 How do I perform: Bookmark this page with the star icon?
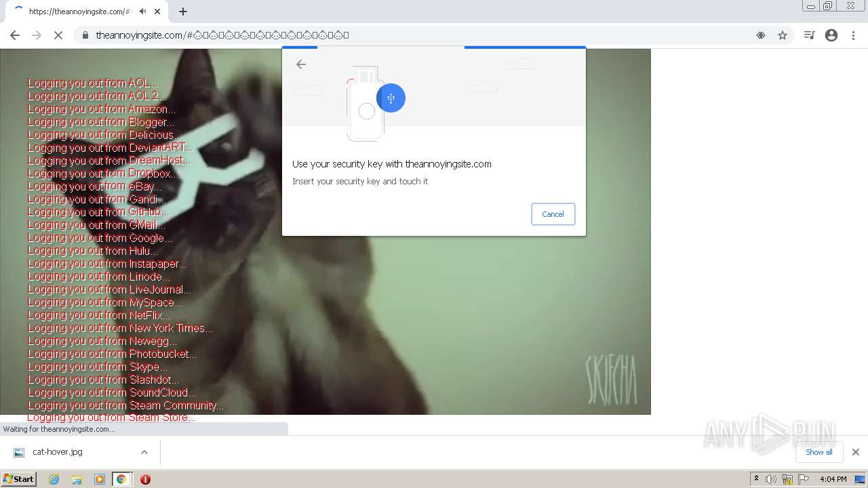coord(783,35)
